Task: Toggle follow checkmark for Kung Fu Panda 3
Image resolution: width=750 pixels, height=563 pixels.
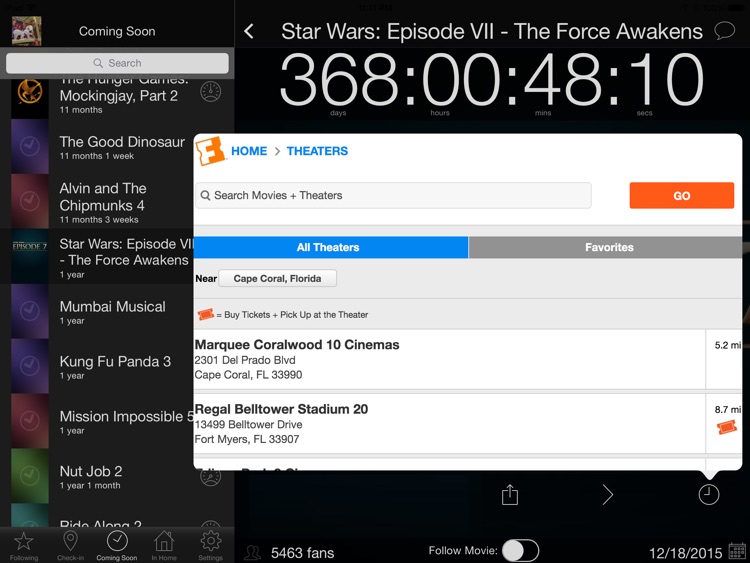Action: (30, 365)
